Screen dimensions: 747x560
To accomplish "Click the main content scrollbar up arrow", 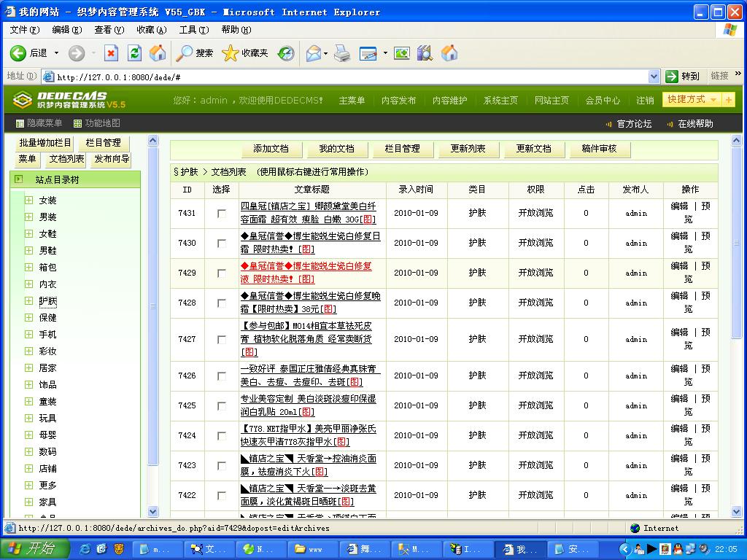I will 736,141.
